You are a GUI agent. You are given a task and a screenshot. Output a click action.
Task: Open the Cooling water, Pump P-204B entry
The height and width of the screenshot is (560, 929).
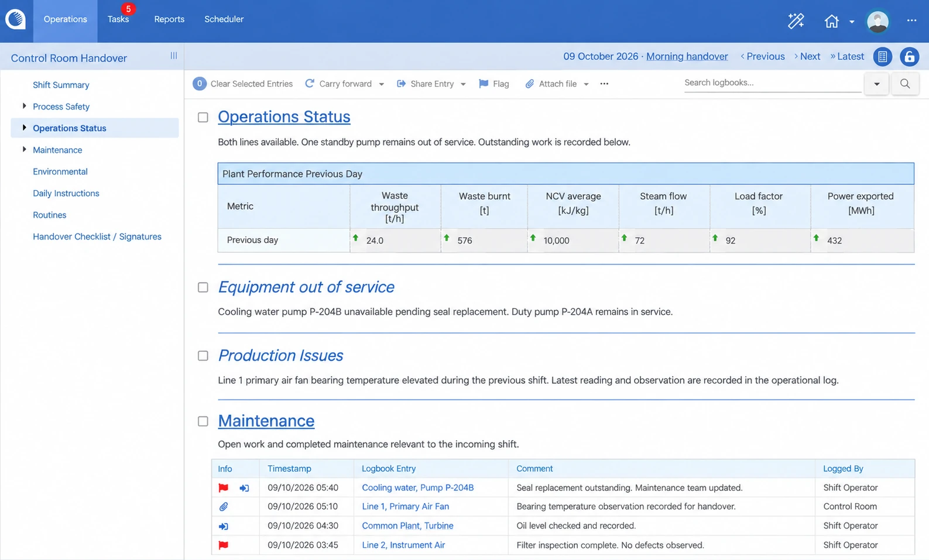tap(418, 487)
